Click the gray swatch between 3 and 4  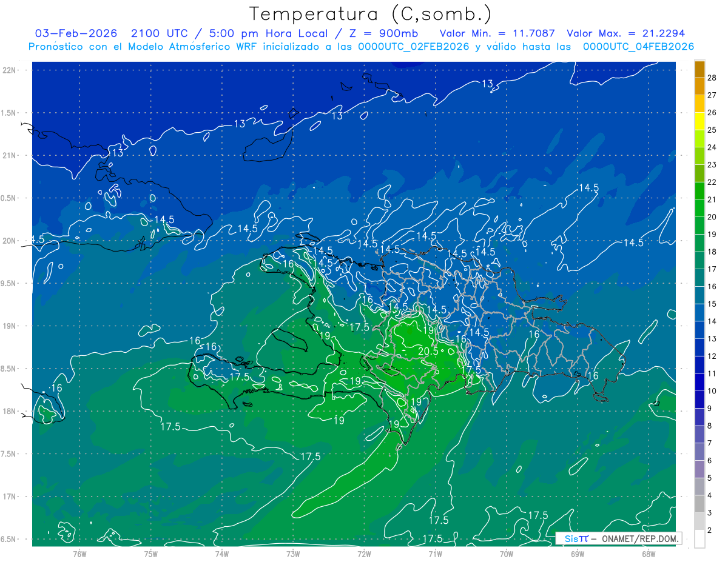pyautogui.click(x=699, y=504)
